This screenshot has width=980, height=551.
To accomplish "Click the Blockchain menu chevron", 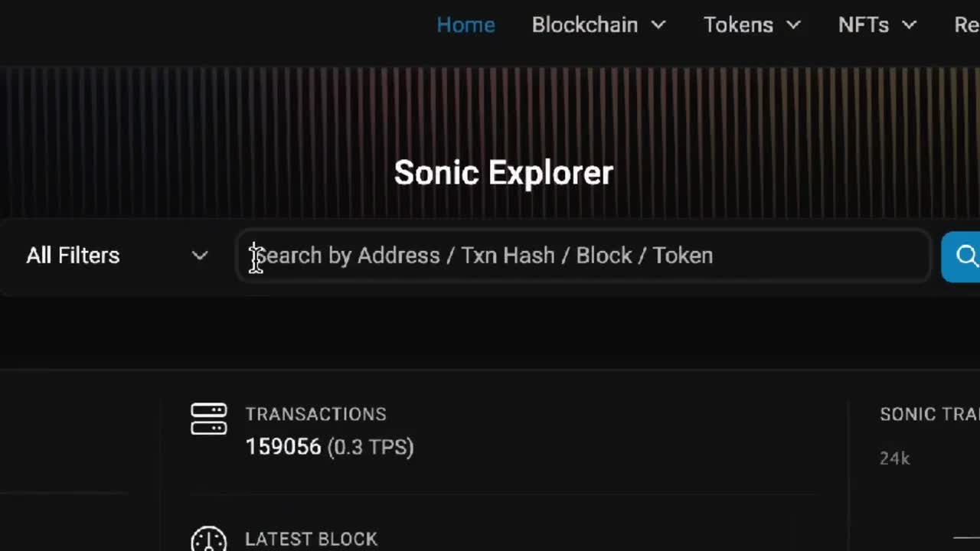I will pos(657,25).
